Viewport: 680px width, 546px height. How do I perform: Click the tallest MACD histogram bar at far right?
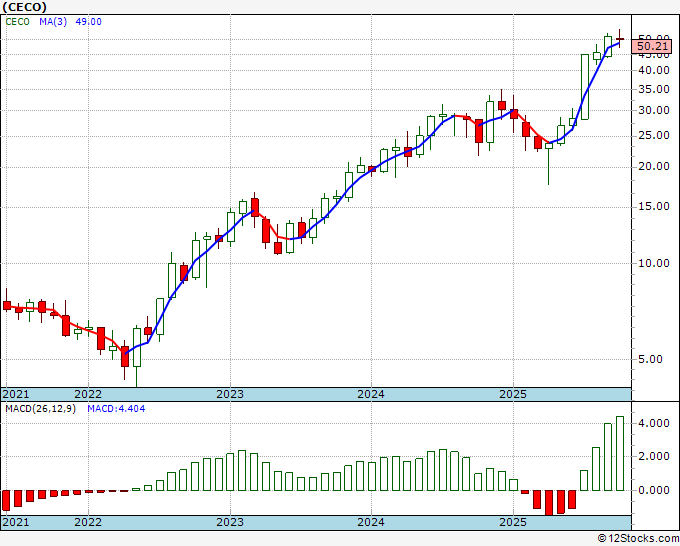click(x=620, y=454)
